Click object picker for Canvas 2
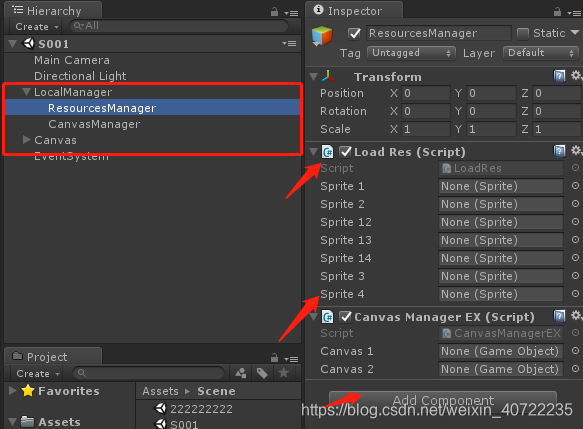The width and height of the screenshot is (583, 429). click(x=575, y=369)
